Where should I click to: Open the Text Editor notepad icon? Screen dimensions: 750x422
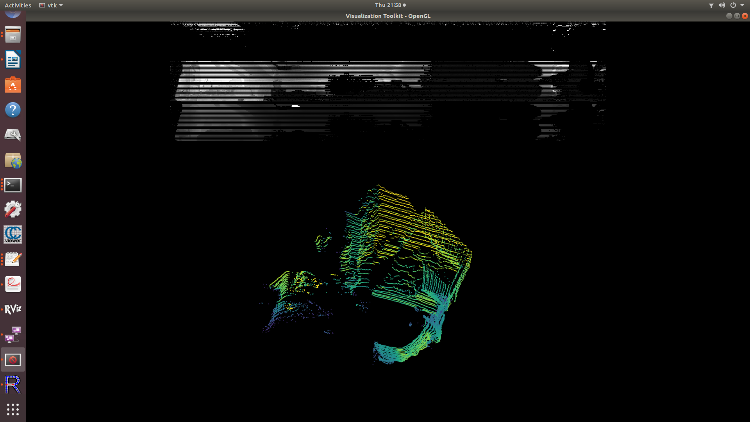coord(13,259)
